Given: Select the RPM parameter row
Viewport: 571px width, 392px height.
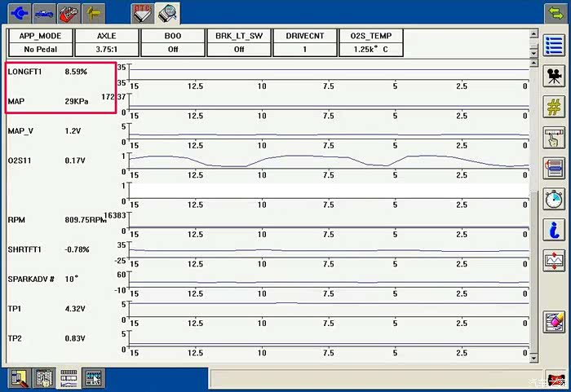Looking at the screenshot, I should tap(57, 220).
